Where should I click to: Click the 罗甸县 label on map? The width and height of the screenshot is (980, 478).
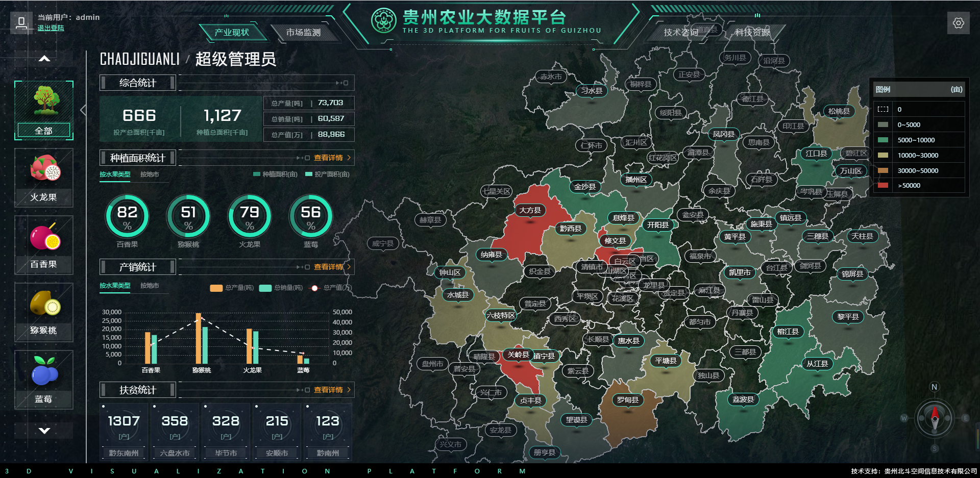(627, 400)
